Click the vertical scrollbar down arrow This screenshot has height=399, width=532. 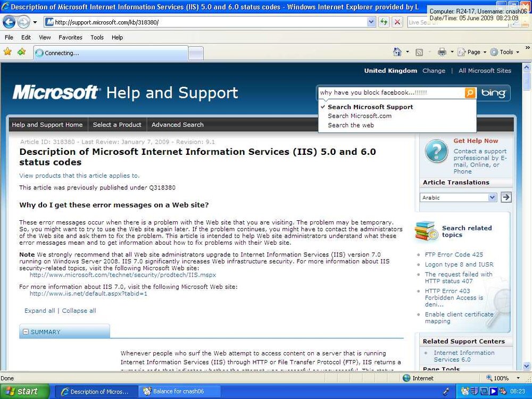(526, 366)
